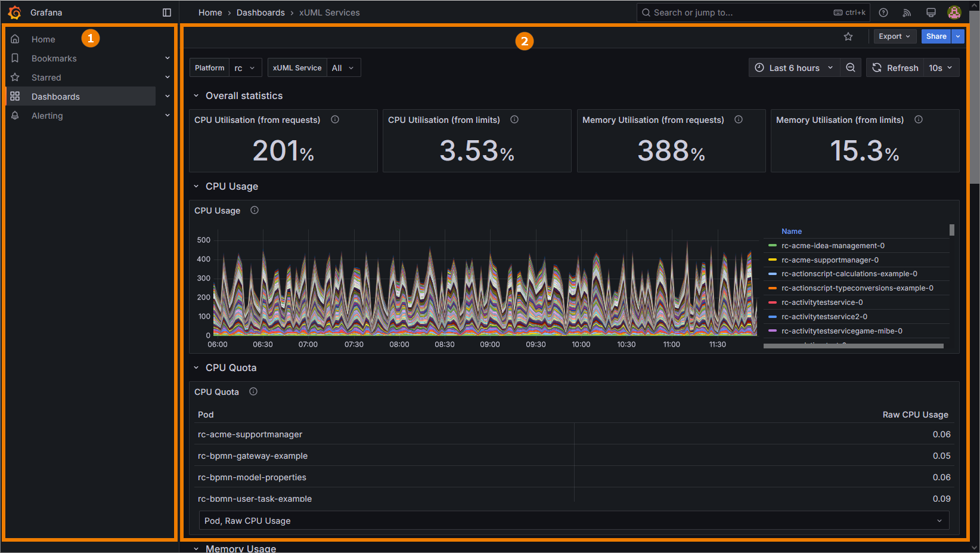Click the blue Share button
The height and width of the screenshot is (553, 980).
936,36
